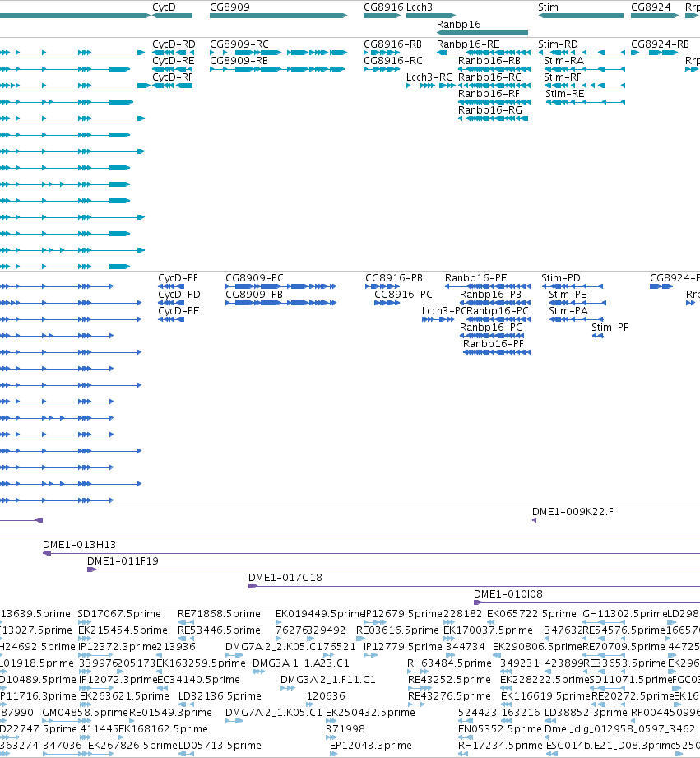Click BAC clone DME1-013H13
Image resolution: width=700 pixels, height=758 pixels.
(371, 553)
